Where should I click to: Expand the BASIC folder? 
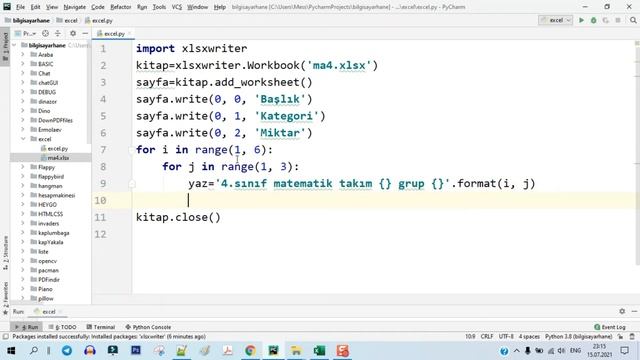[x=23, y=64]
